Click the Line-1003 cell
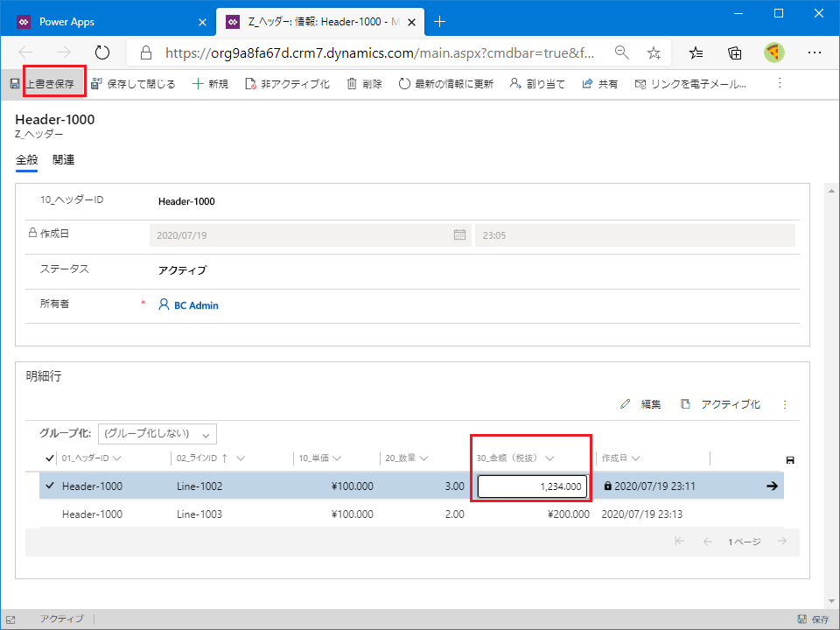 [x=199, y=514]
